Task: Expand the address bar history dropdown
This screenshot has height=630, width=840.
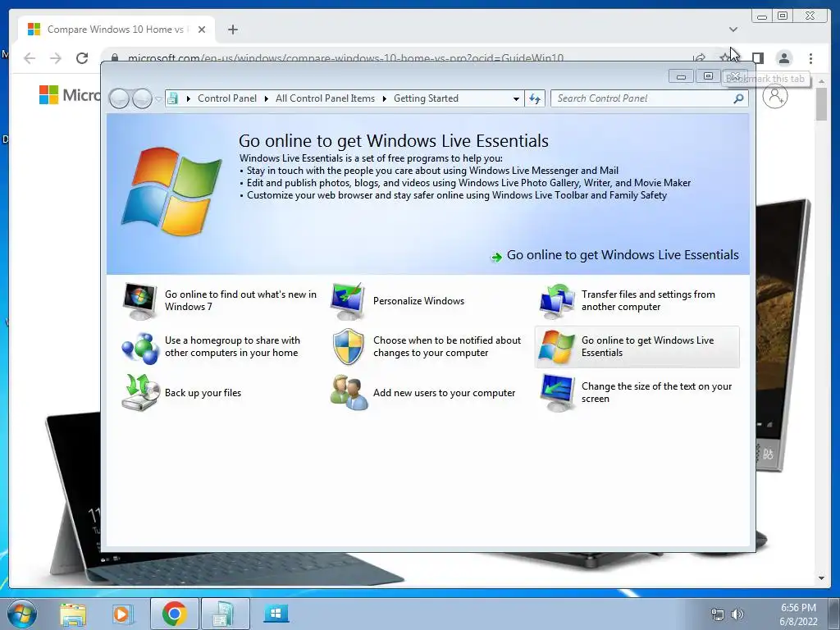Action: [516, 98]
